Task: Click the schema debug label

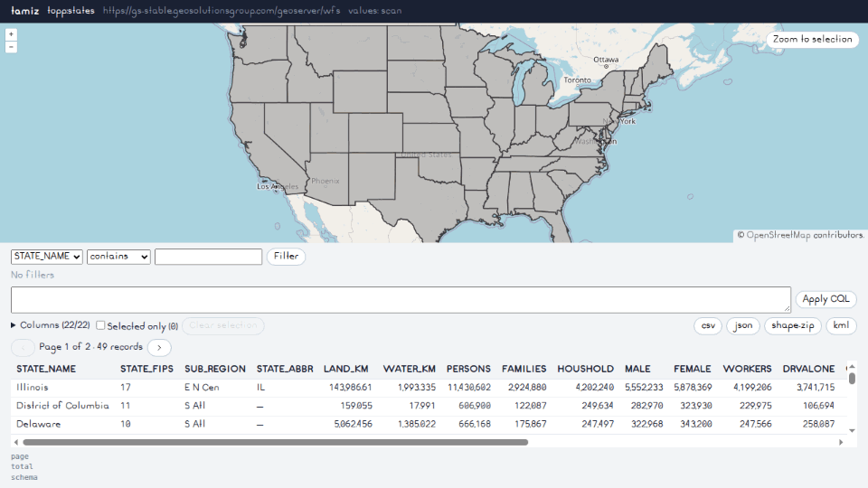Action: 24,477
